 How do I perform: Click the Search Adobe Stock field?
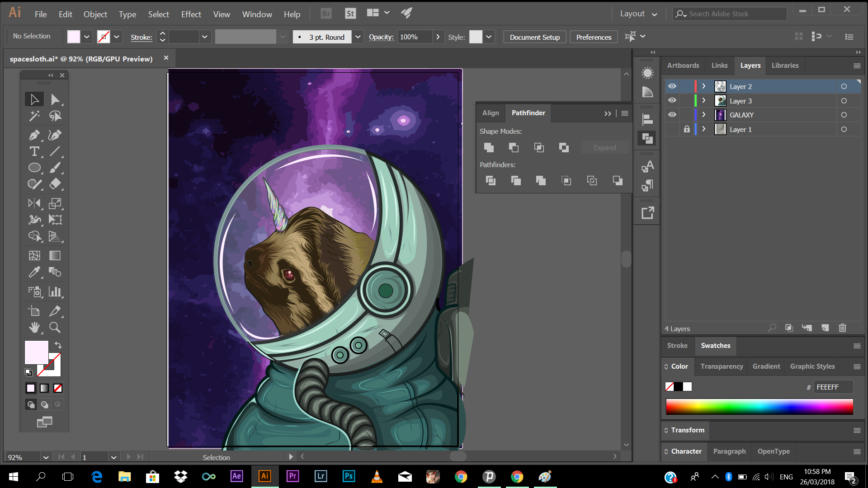point(730,14)
